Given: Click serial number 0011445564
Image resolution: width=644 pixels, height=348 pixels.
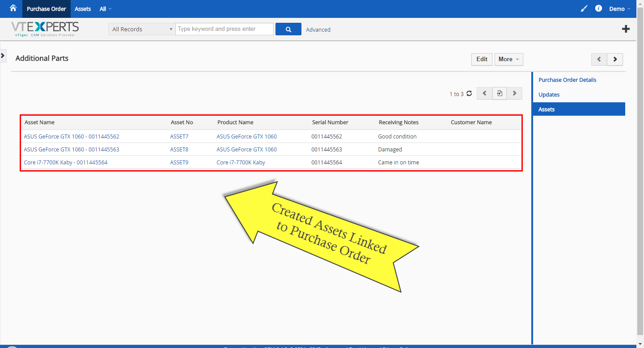Looking at the screenshot, I should [327, 163].
